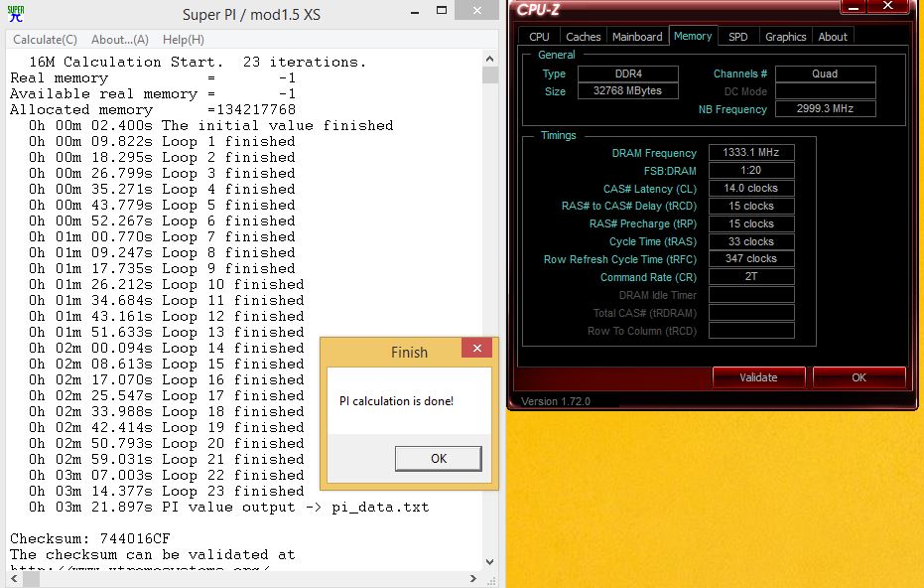
Task: Click the memory Type field showing DDR4
Action: coord(627,73)
